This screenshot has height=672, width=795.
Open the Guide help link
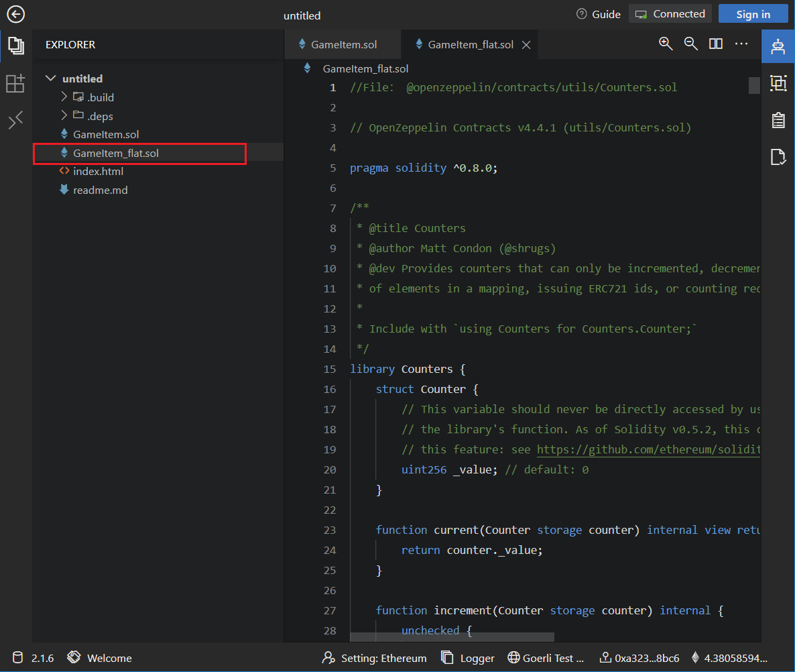click(x=599, y=14)
